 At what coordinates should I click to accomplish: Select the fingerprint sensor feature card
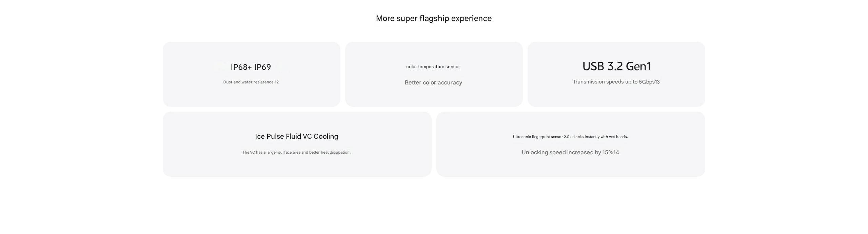pos(570,166)
